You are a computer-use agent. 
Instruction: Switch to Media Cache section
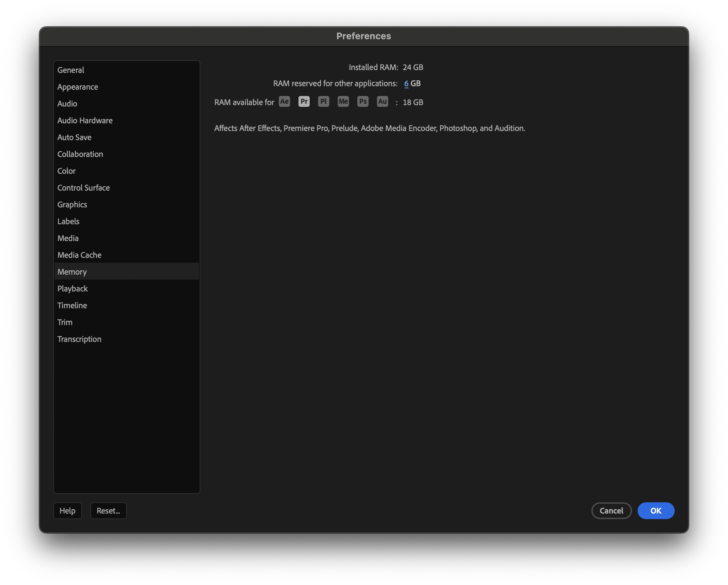point(80,255)
